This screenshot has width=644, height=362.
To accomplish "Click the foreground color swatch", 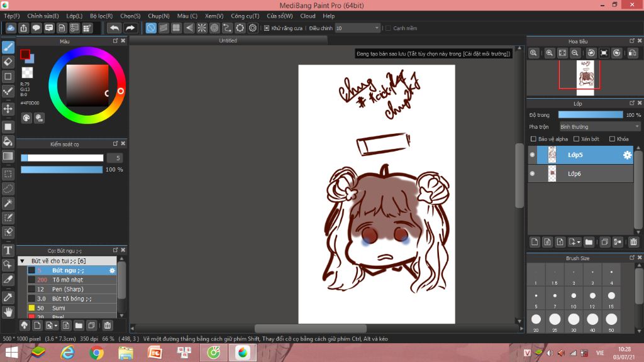I will [x=25, y=54].
